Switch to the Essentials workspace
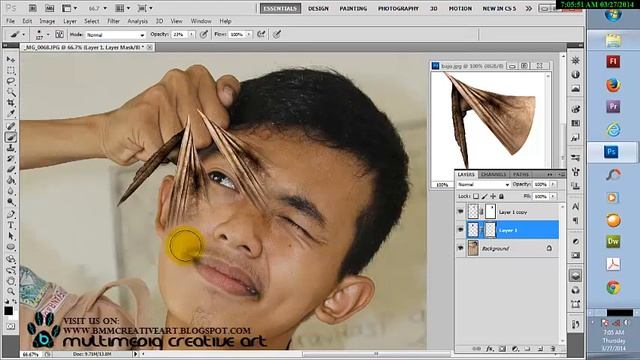This screenshot has height=360, width=640. pyautogui.click(x=280, y=8)
